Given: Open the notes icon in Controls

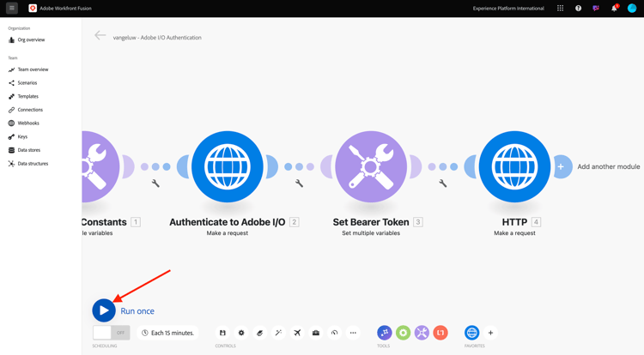Looking at the screenshot, I should click(259, 333).
